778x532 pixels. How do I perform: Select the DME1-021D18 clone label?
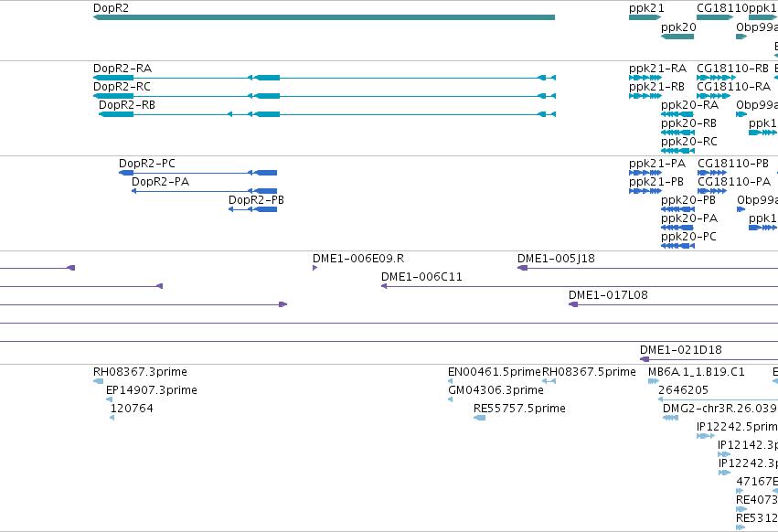tap(681, 350)
